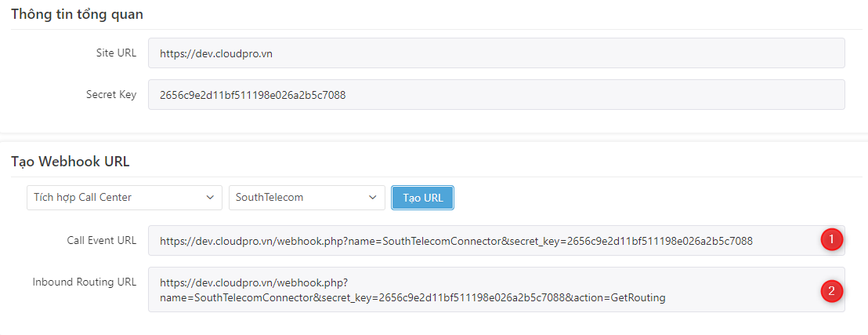
Task: Click the Call Event URL label
Action: click(x=102, y=240)
